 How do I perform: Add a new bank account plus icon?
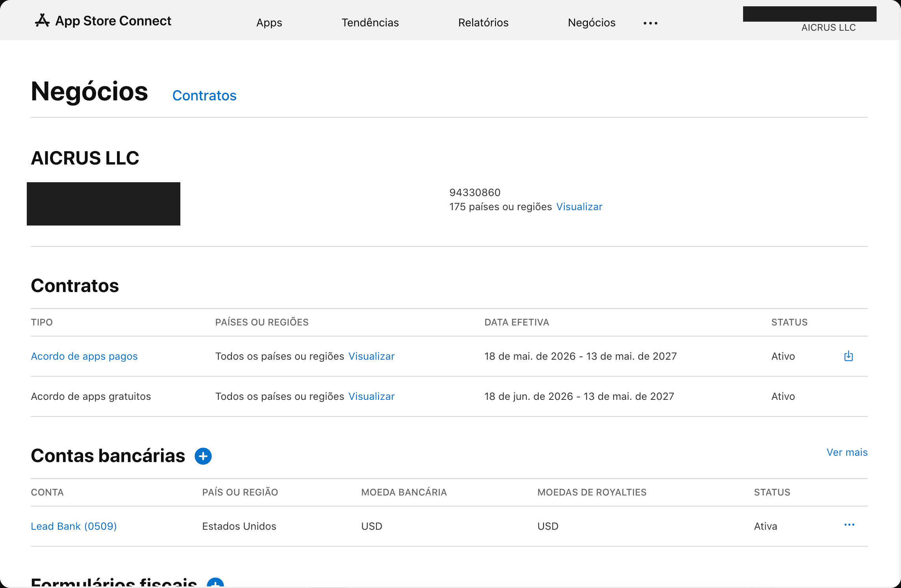[203, 456]
